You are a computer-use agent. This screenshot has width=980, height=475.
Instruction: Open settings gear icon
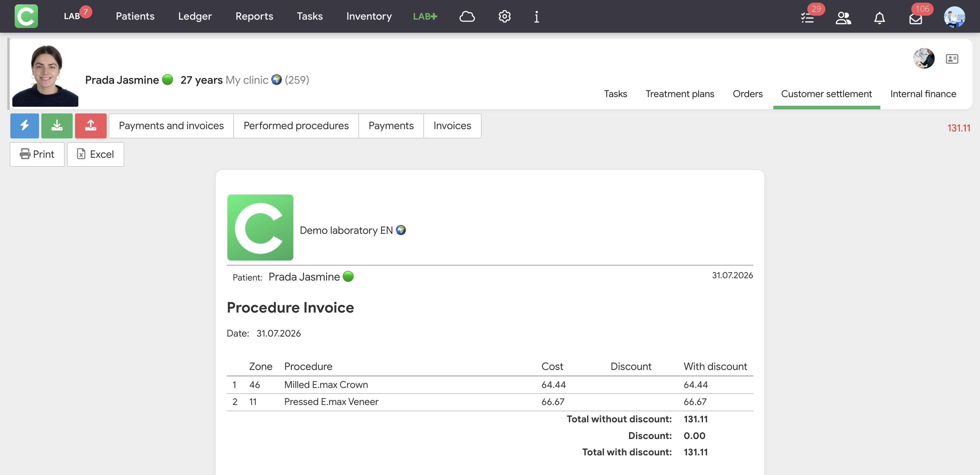[504, 16]
